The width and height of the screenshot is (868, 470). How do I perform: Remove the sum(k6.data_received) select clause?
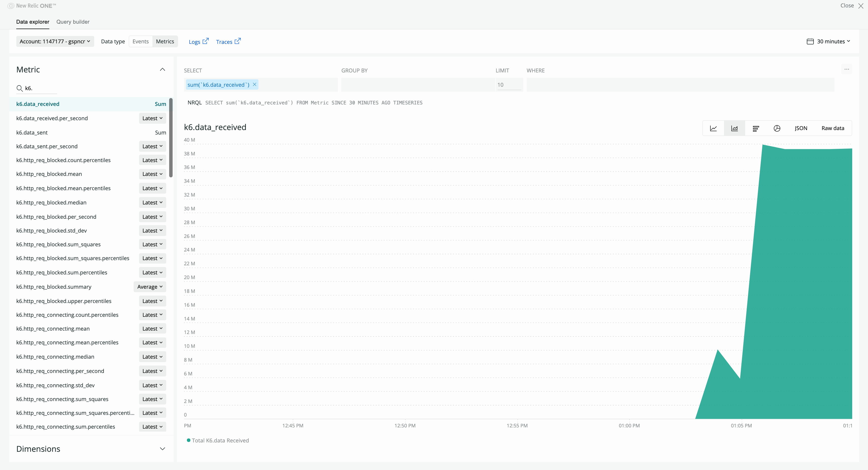click(254, 84)
